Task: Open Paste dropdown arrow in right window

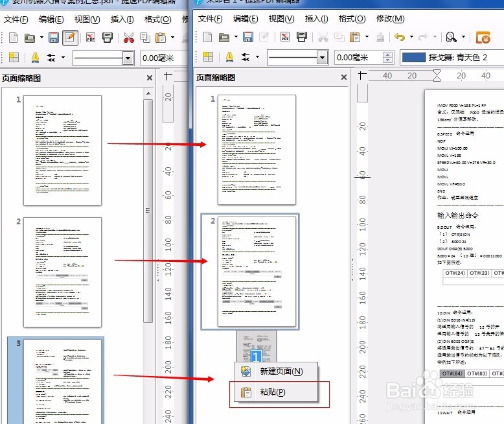Action: point(367,37)
